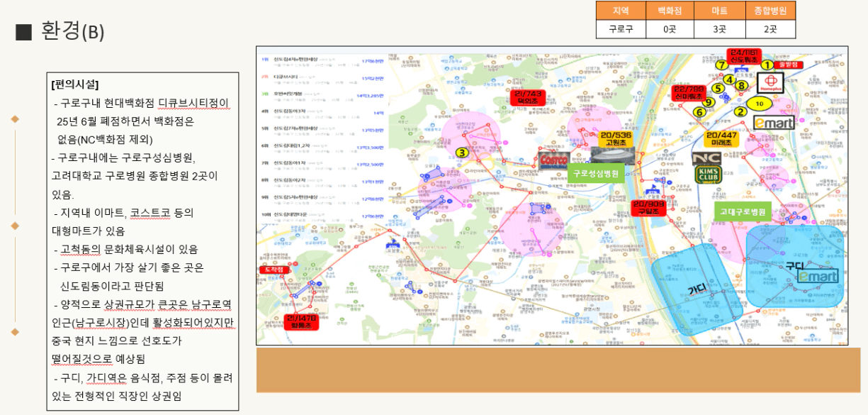Click the yellow oval marker 10
The width and height of the screenshot is (868, 415).
(760, 103)
